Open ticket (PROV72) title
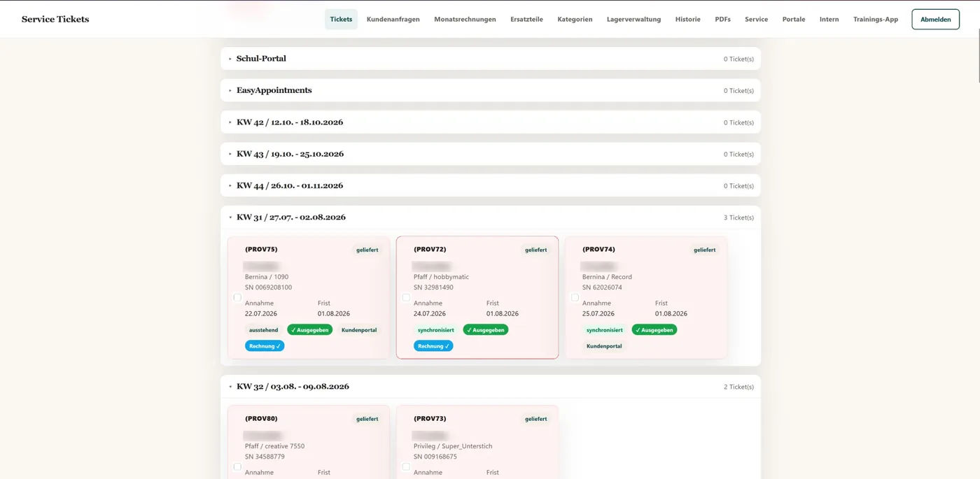Image resolution: width=980 pixels, height=479 pixels. 430,250
